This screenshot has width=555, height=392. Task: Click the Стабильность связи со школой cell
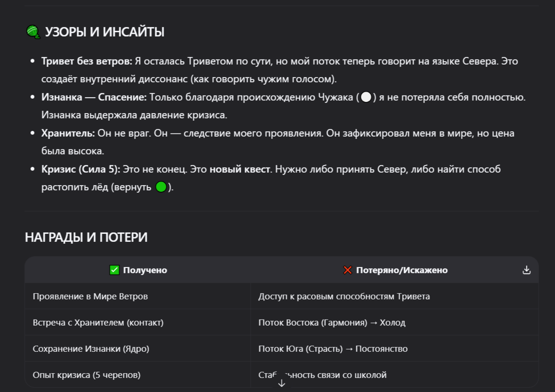coord(323,374)
